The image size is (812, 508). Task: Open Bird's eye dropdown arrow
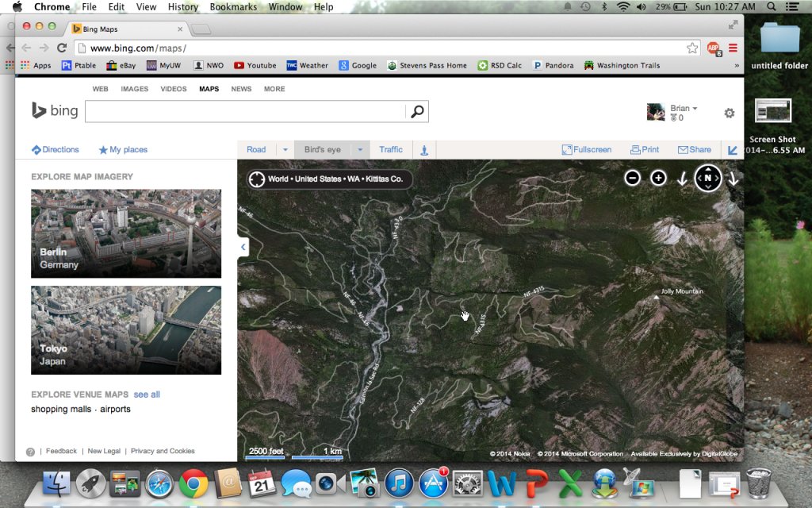click(x=360, y=150)
